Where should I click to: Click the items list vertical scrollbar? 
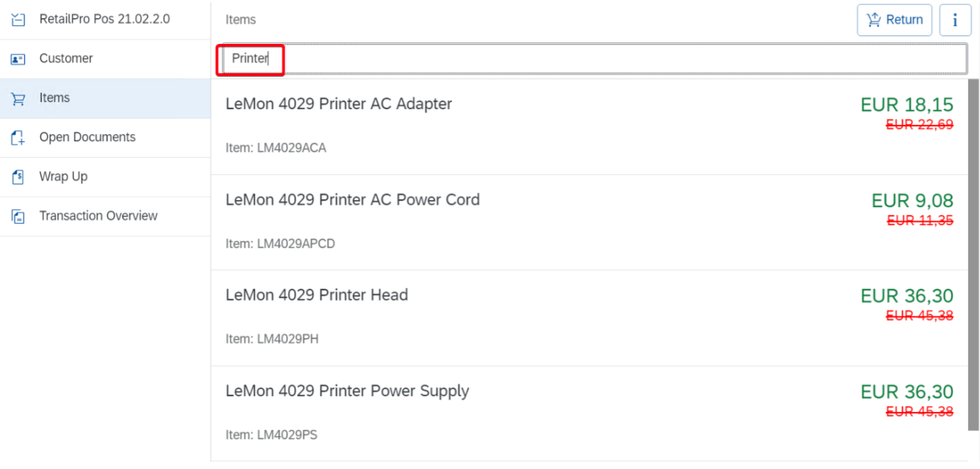(973, 267)
